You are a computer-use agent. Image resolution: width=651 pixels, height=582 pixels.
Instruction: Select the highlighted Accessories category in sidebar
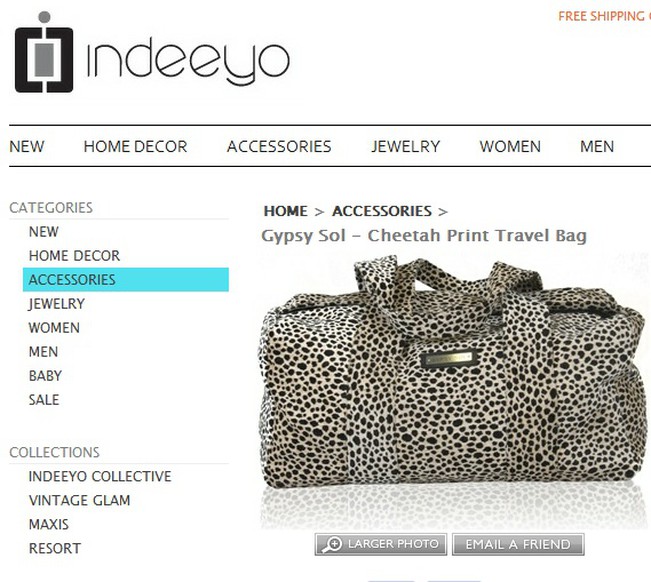coord(126,279)
